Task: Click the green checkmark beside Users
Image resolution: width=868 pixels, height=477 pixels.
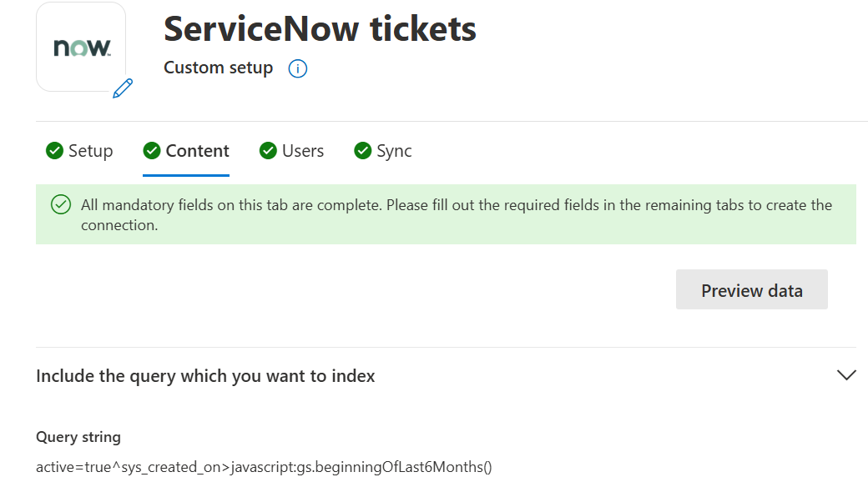Action: (268, 150)
